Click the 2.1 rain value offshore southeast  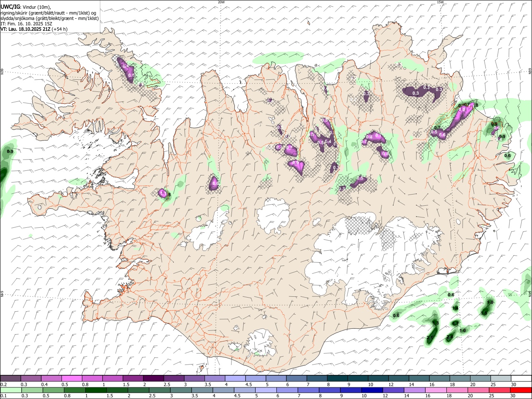(x=430, y=337)
